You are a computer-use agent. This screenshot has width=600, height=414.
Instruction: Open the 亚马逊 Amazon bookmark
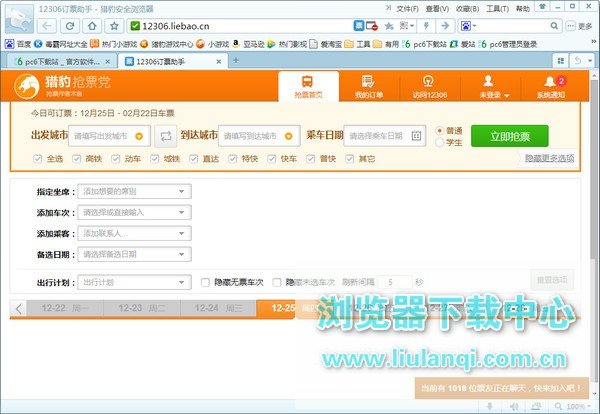click(x=248, y=44)
